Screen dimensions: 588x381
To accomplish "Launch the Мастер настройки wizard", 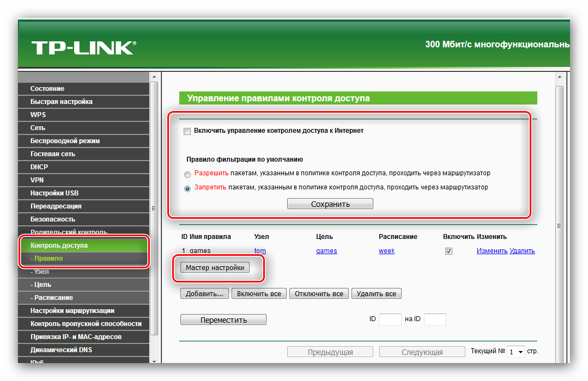I will coord(215,268).
